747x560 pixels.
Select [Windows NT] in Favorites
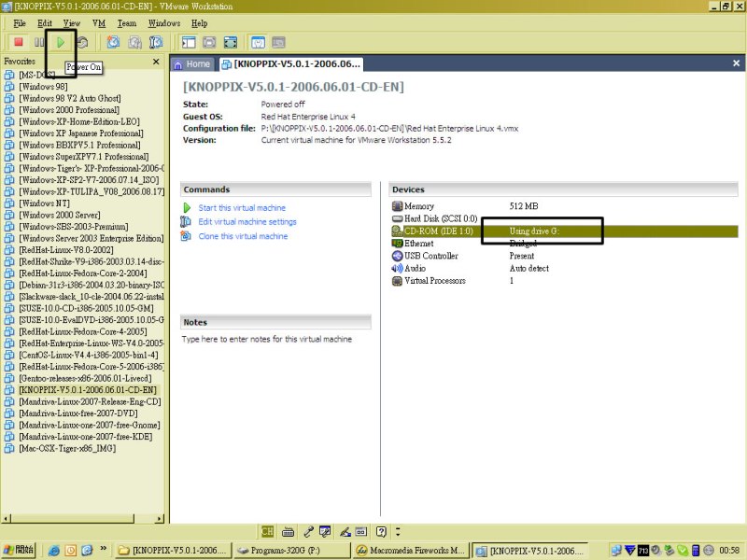[x=44, y=203]
